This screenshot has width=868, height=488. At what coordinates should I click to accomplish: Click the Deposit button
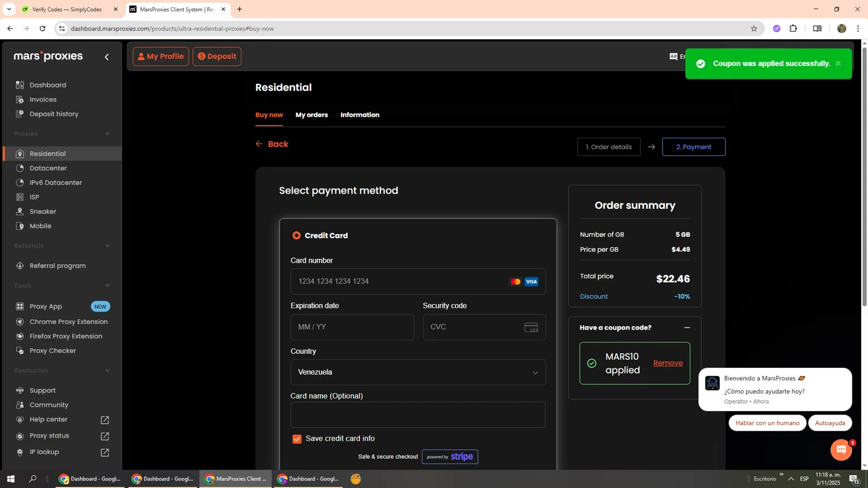point(217,57)
